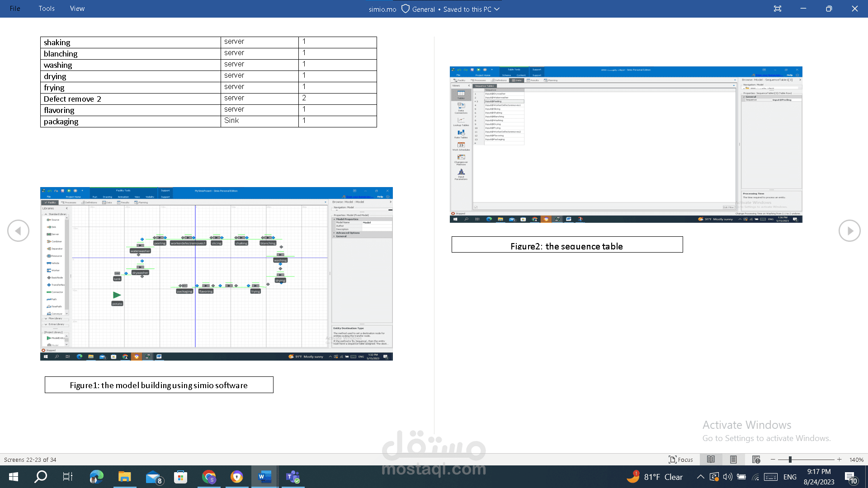Open Windows taskbar search
This screenshot has width=868, height=488.
[x=41, y=477]
